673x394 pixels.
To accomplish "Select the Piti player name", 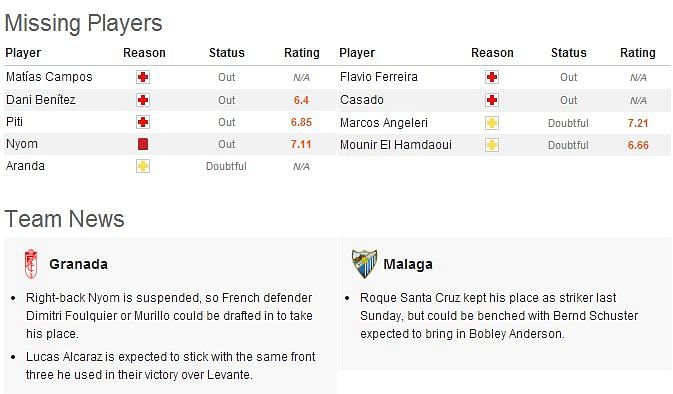I will pyautogui.click(x=14, y=122).
